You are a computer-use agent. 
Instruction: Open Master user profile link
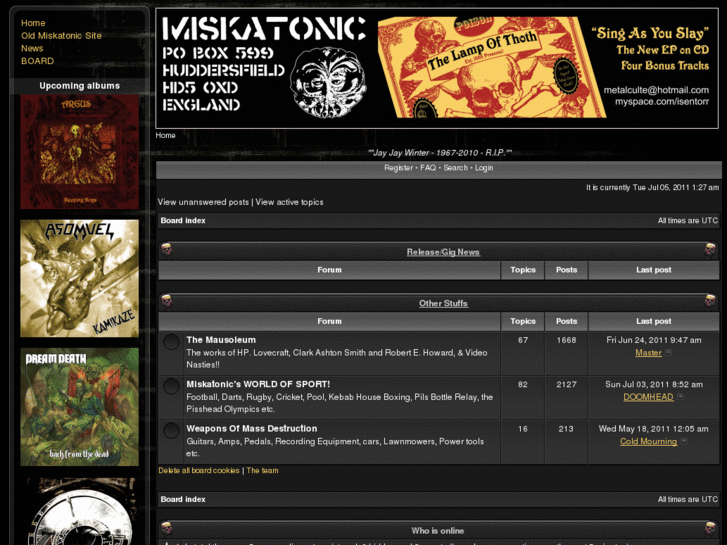point(648,353)
